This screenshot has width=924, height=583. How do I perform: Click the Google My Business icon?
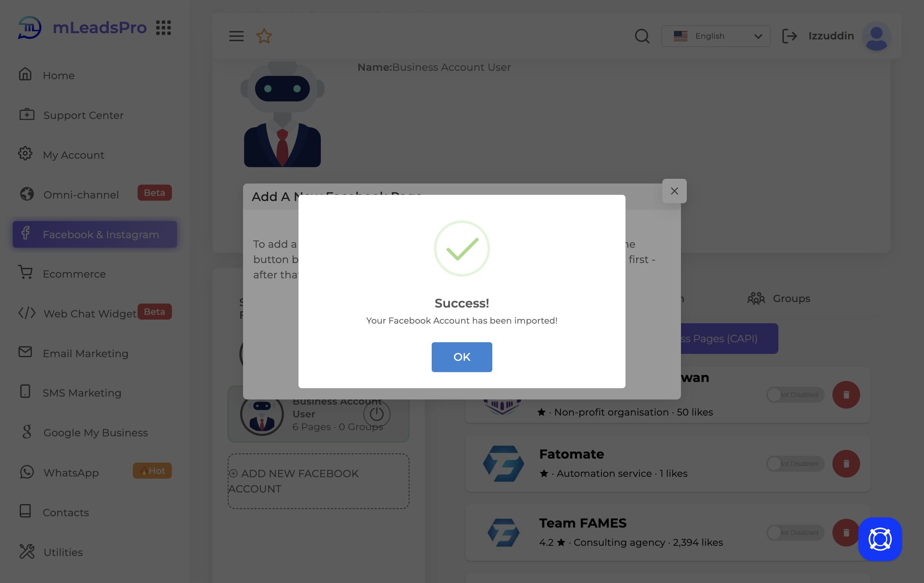[25, 433]
